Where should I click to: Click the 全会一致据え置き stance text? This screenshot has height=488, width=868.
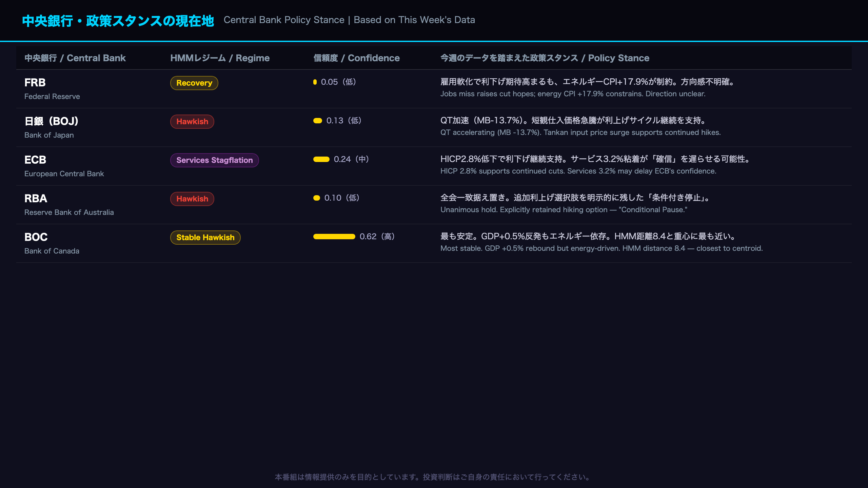click(x=576, y=198)
